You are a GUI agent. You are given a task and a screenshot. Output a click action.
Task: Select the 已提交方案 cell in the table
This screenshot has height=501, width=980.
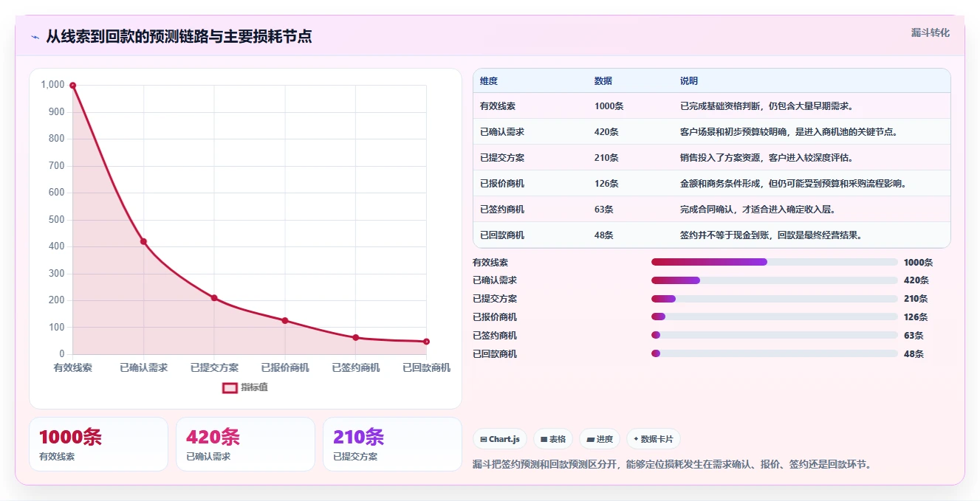502,158
